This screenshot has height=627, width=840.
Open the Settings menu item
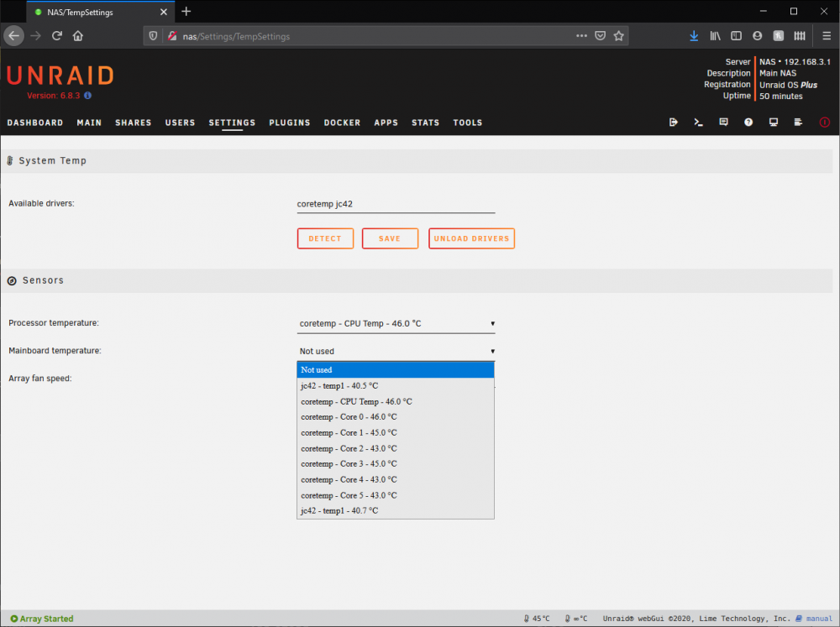tap(232, 123)
